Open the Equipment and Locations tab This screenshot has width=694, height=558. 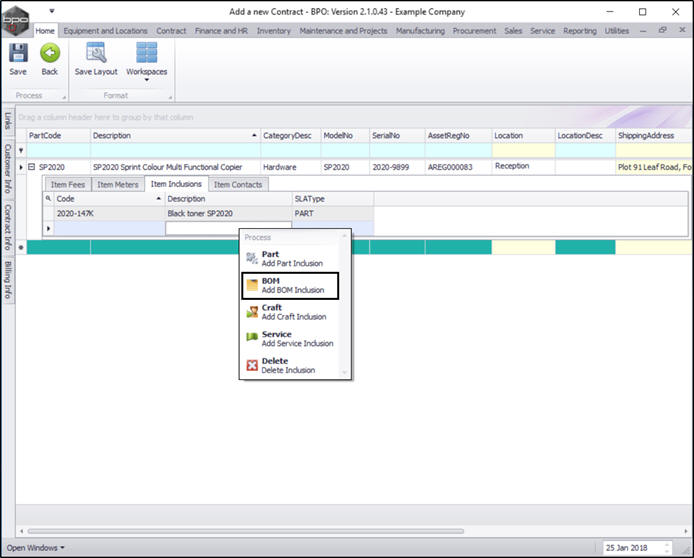(105, 31)
